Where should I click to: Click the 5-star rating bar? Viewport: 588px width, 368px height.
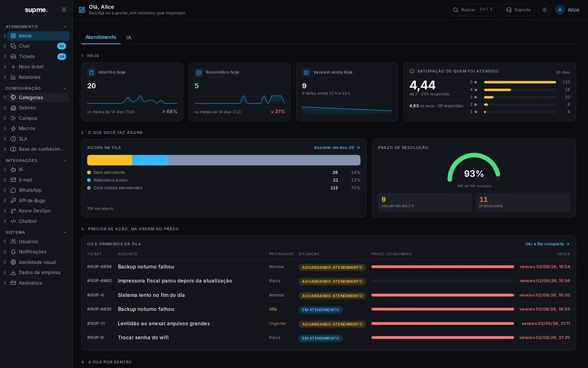point(520,82)
